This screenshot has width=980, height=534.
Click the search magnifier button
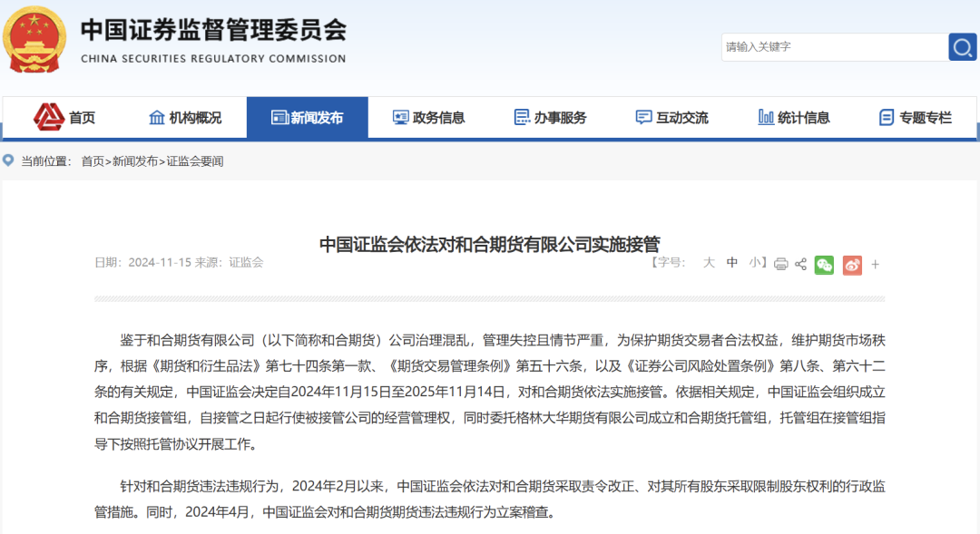[x=962, y=47]
